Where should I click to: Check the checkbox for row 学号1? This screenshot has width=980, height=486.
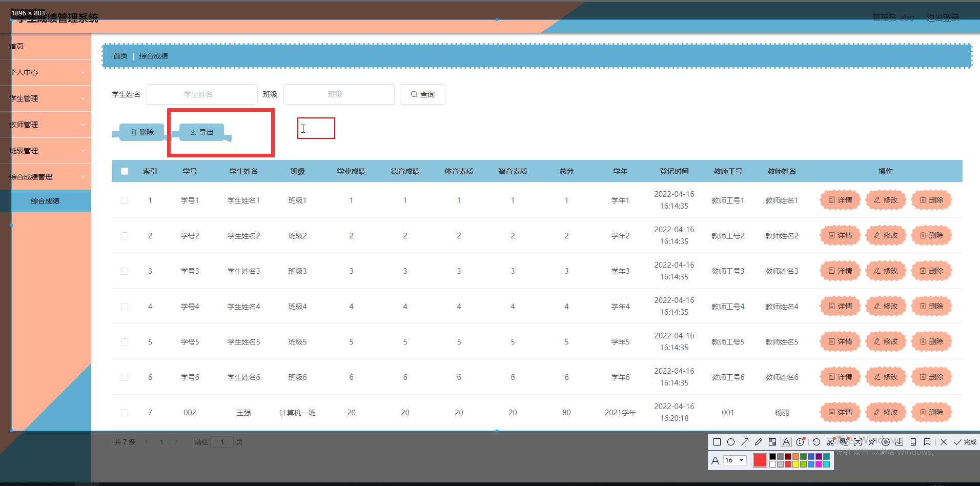click(125, 200)
